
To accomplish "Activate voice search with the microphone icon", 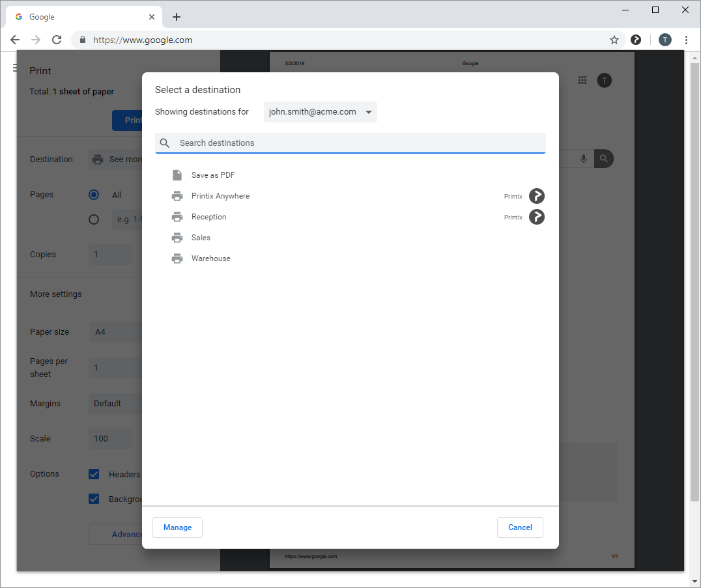I will point(583,158).
